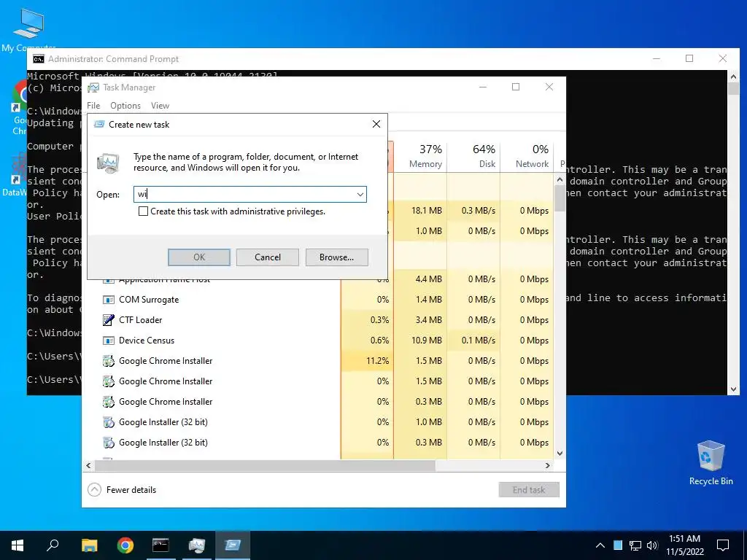Select the CTF Loader row text
Viewport: 747px width, 560px height.
click(x=141, y=320)
